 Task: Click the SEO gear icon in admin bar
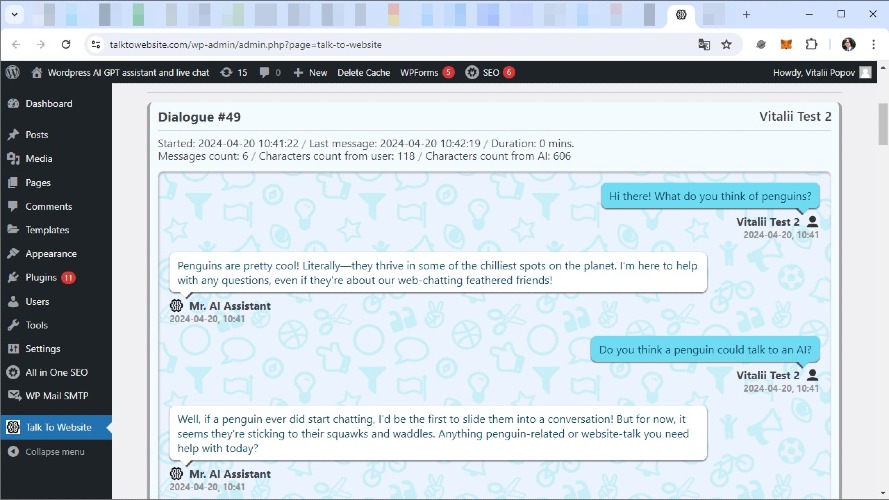pyautogui.click(x=472, y=73)
